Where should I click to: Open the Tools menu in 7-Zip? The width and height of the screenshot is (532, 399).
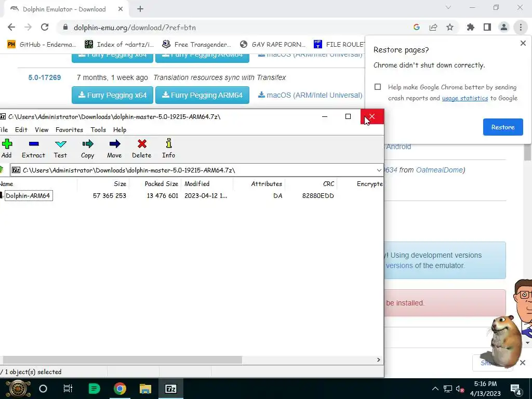[98, 129]
